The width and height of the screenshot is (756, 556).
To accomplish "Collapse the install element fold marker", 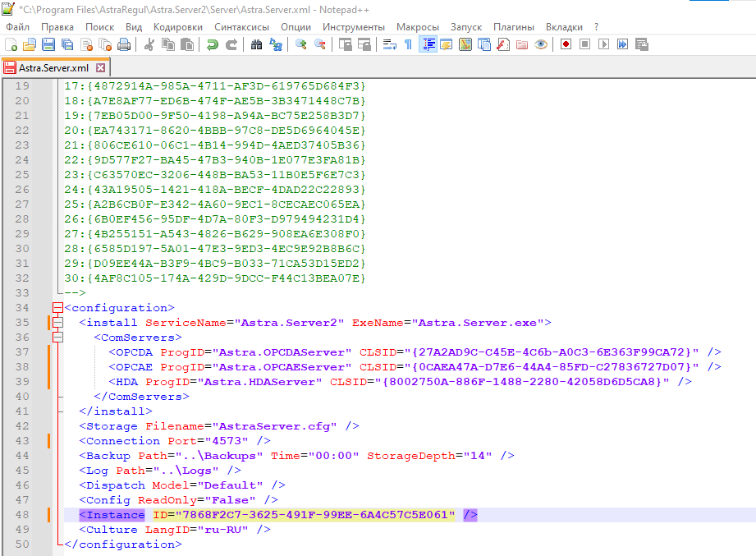I will pos(57,323).
